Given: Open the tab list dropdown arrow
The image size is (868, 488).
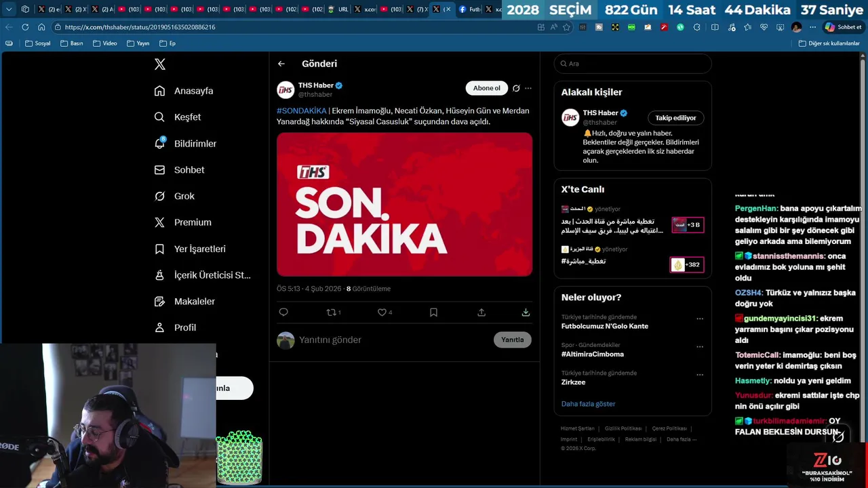Looking at the screenshot, I should click(9, 9).
